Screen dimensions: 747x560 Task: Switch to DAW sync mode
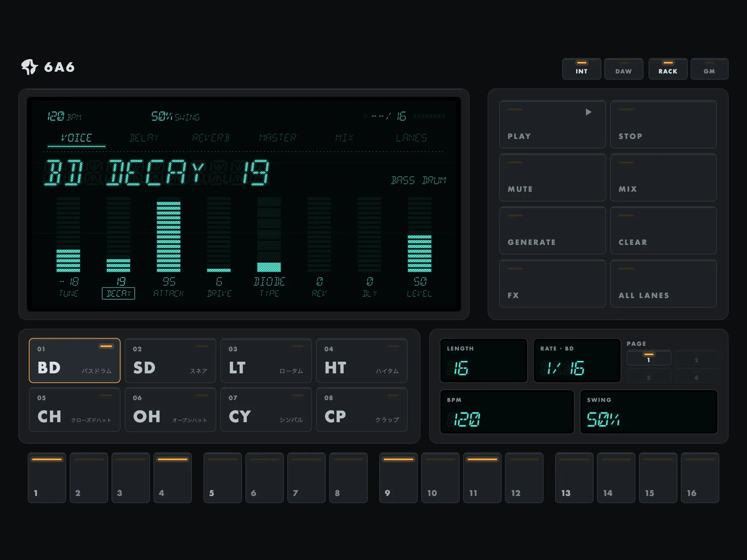[x=624, y=69]
